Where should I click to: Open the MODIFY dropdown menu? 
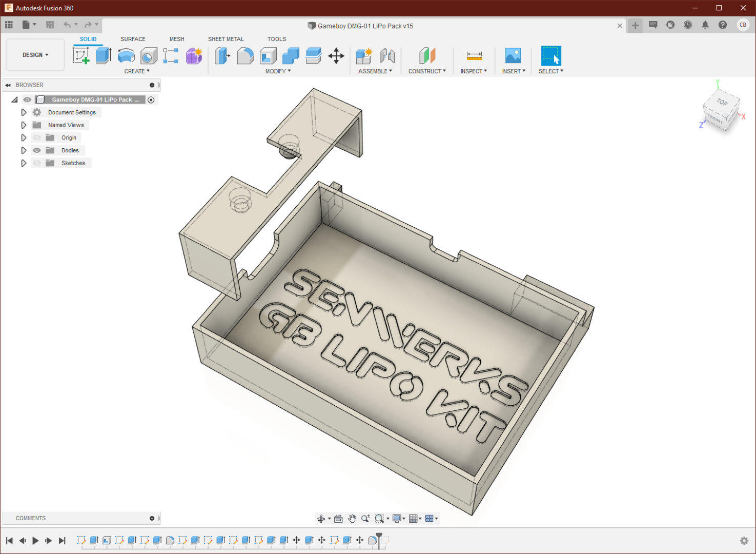pos(278,71)
